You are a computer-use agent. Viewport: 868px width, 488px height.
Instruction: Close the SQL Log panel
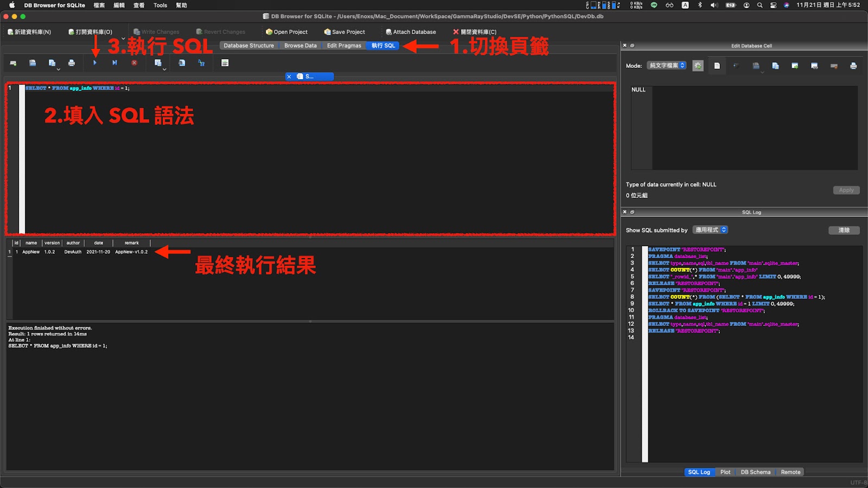[x=624, y=212]
